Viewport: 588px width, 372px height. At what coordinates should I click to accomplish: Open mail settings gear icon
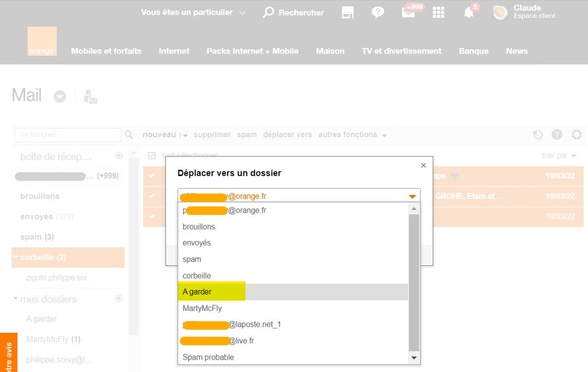(x=576, y=135)
